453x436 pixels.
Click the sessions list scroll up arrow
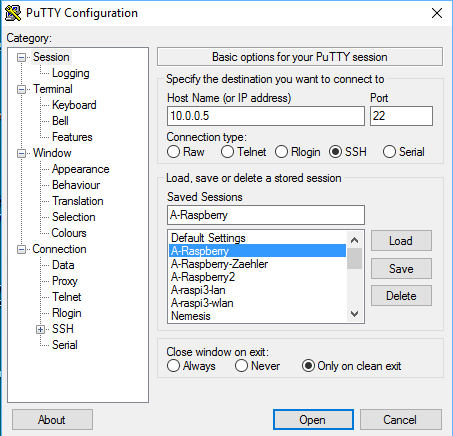355,240
